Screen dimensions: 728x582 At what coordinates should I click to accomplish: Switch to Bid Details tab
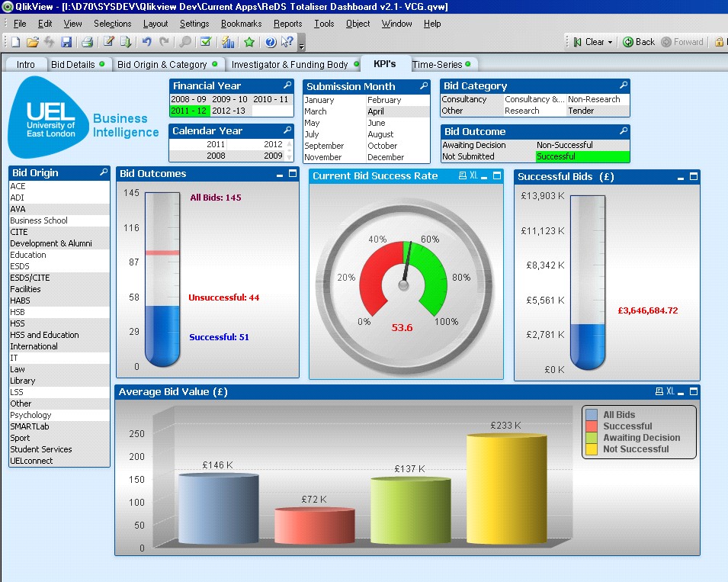[78, 65]
